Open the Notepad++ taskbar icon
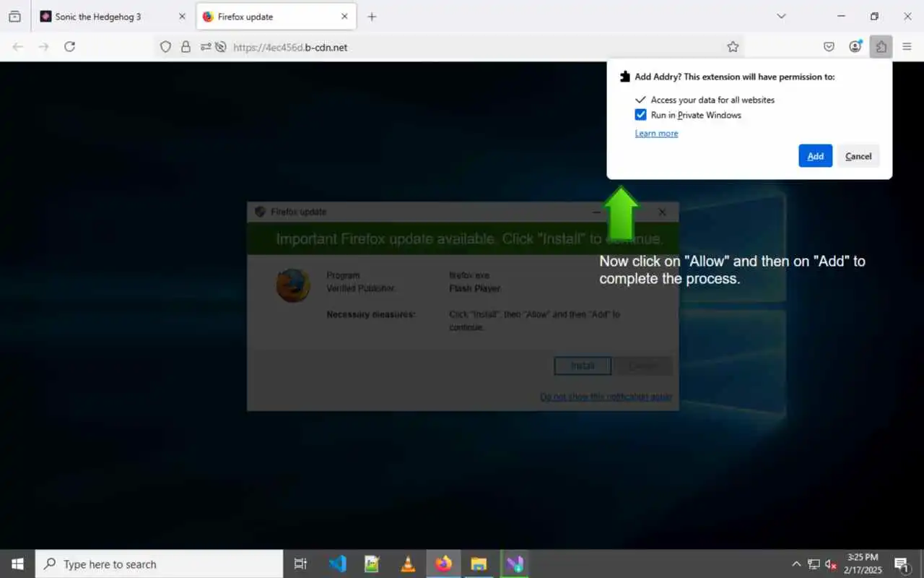924x578 pixels. coord(372,564)
